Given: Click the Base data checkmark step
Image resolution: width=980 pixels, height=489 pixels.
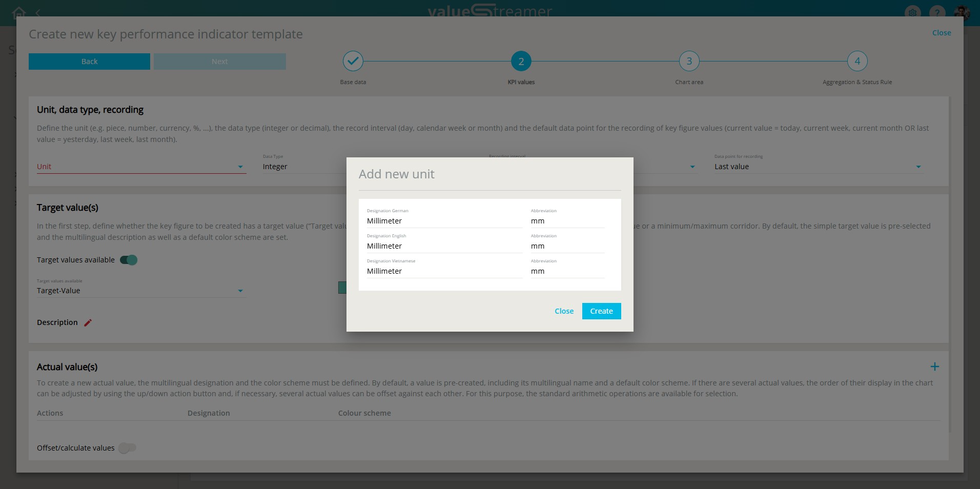Looking at the screenshot, I should [x=353, y=62].
